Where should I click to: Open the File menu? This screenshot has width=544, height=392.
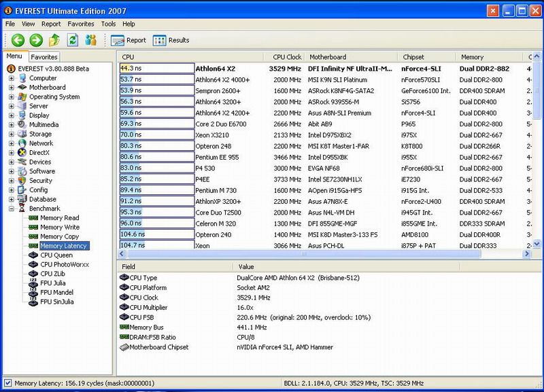click(x=10, y=24)
